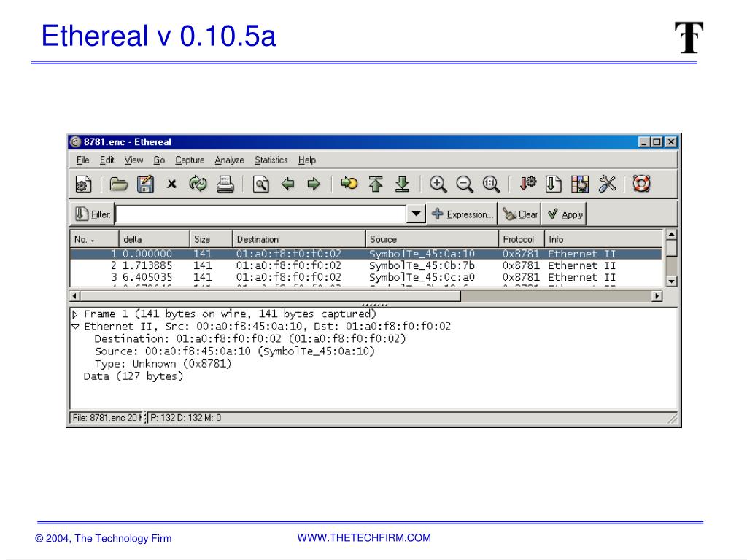Click the File: 8781.enc status bar entry
Image resolution: width=747 pixels, height=560 pixels.
coord(107,418)
